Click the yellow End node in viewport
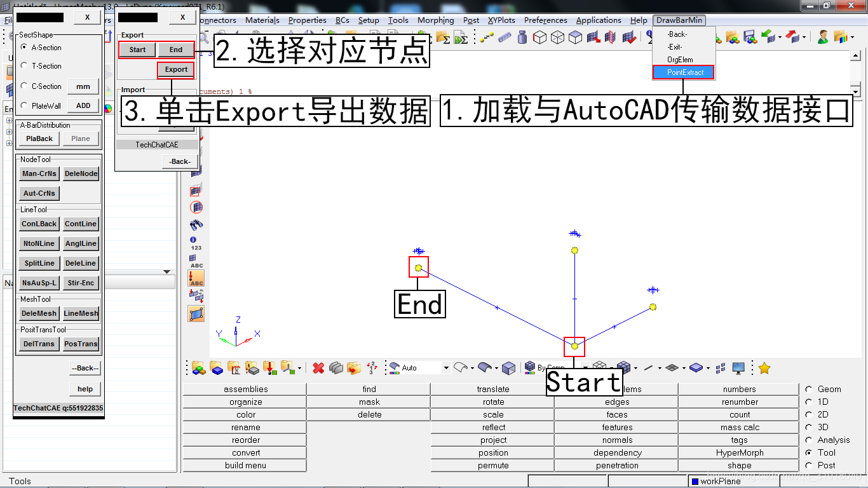868x488 pixels. tap(418, 268)
